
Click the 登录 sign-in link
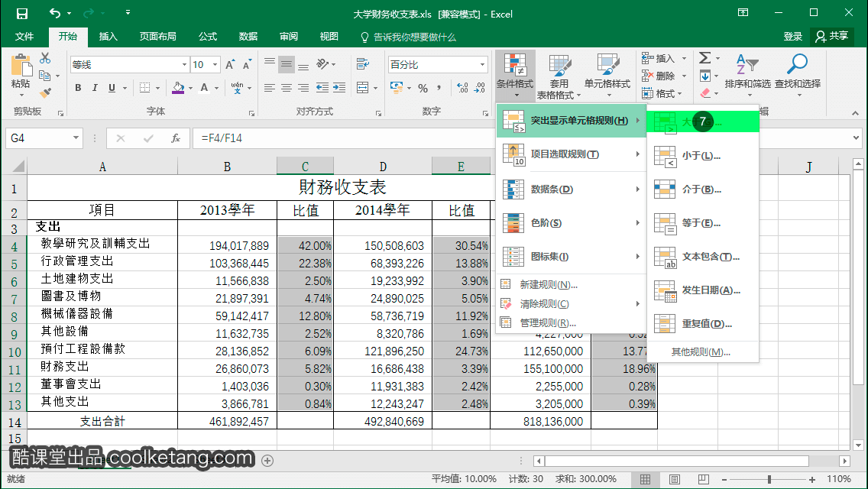[x=792, y=37]
